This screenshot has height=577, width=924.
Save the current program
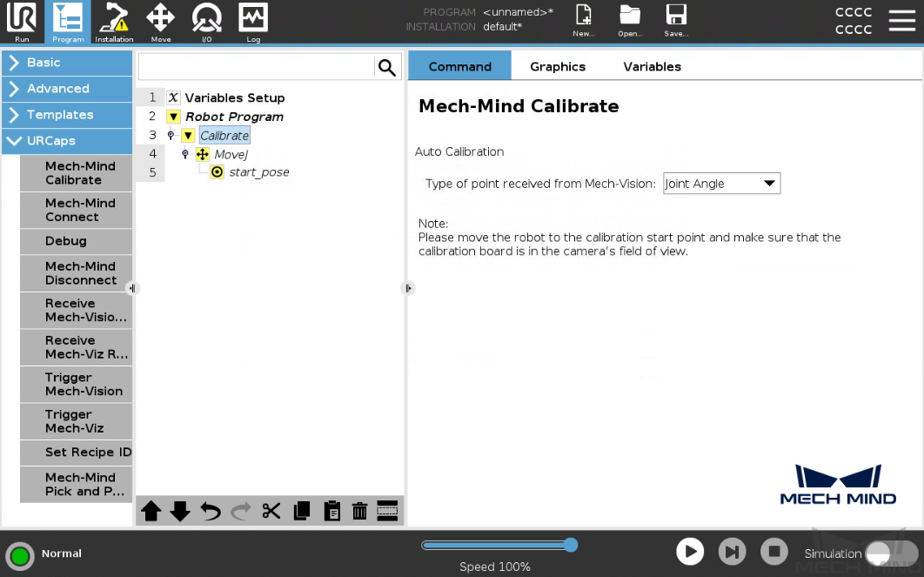(676, 22)
